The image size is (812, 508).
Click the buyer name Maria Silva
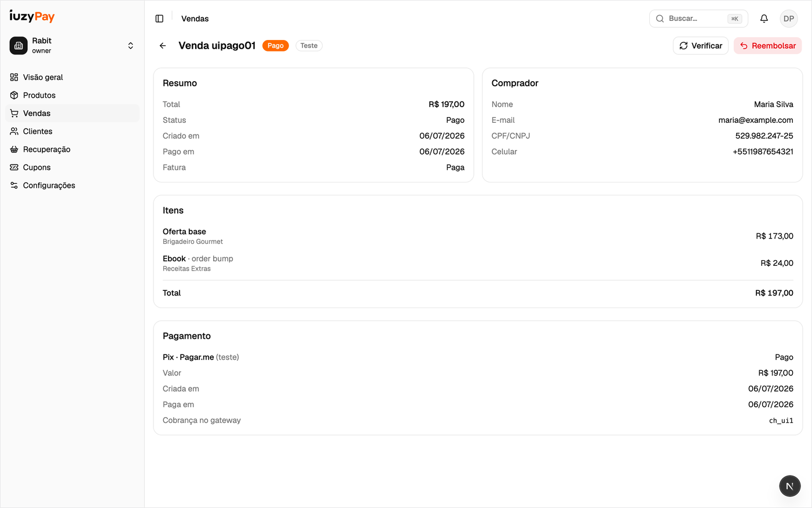(774, 104)
